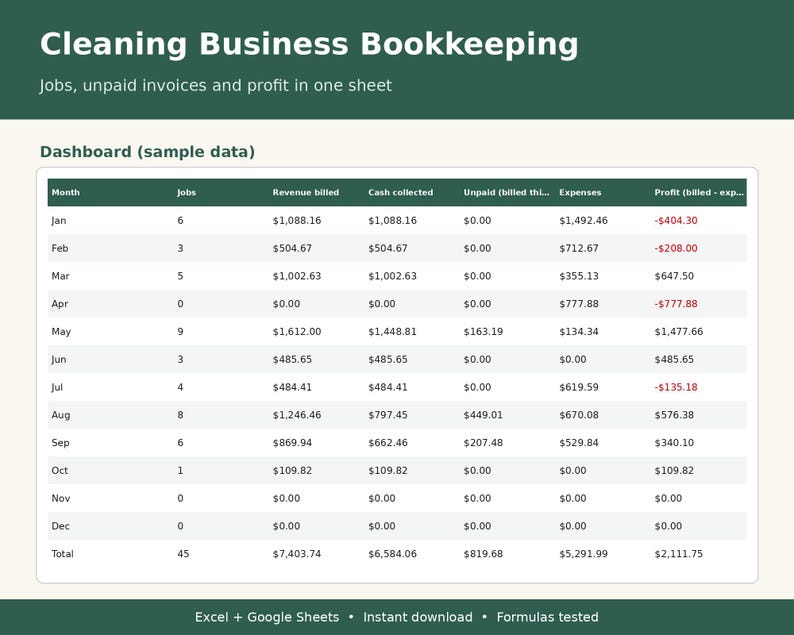The image size is (794, 635).
Task: Click Feb expenses '$712.67'
Action: coord(579,248)
